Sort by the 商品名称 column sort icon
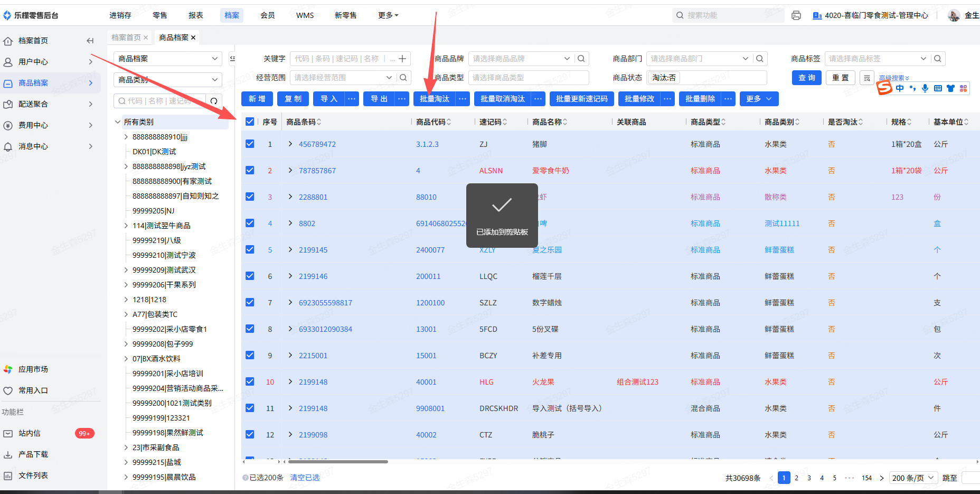This screenshot has height=494, width=980. (x=565, y=122)
